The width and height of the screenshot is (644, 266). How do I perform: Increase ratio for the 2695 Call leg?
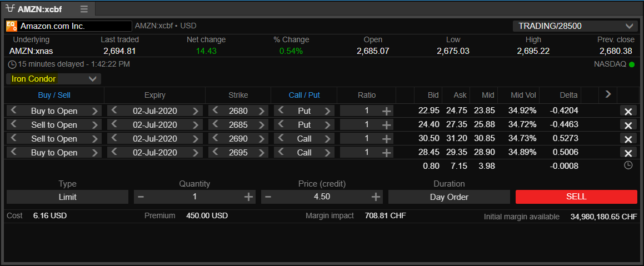click(386, 153)
